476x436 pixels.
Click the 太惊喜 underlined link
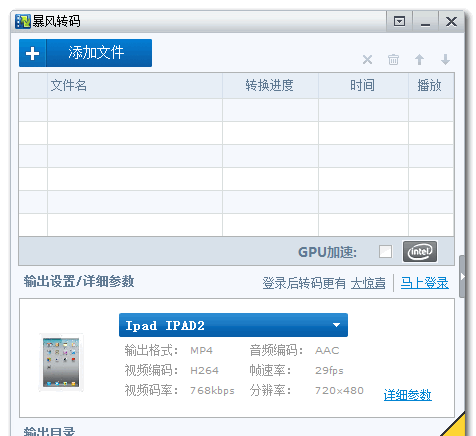[368, 283]
